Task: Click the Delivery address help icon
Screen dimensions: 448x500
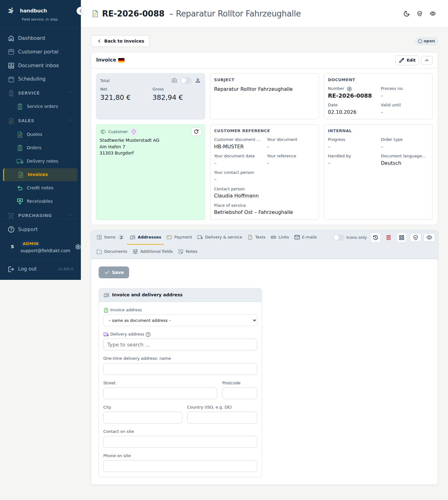Action: [148, 335]
